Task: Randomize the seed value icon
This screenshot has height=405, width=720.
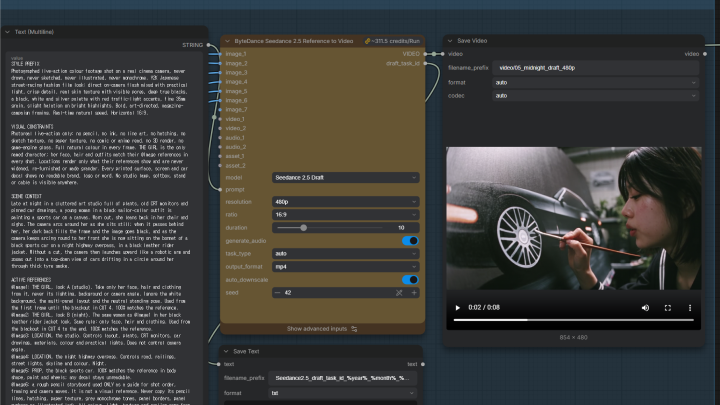Action: point(399,292)
